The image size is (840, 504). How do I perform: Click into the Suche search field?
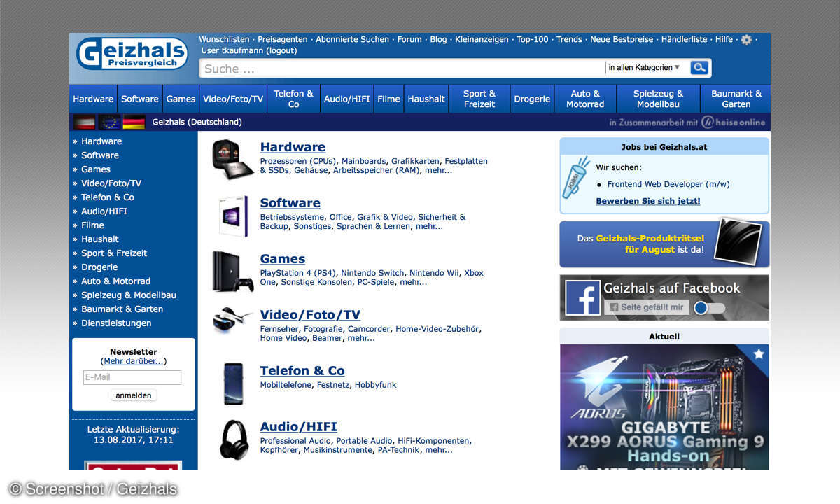click(402, 69)
